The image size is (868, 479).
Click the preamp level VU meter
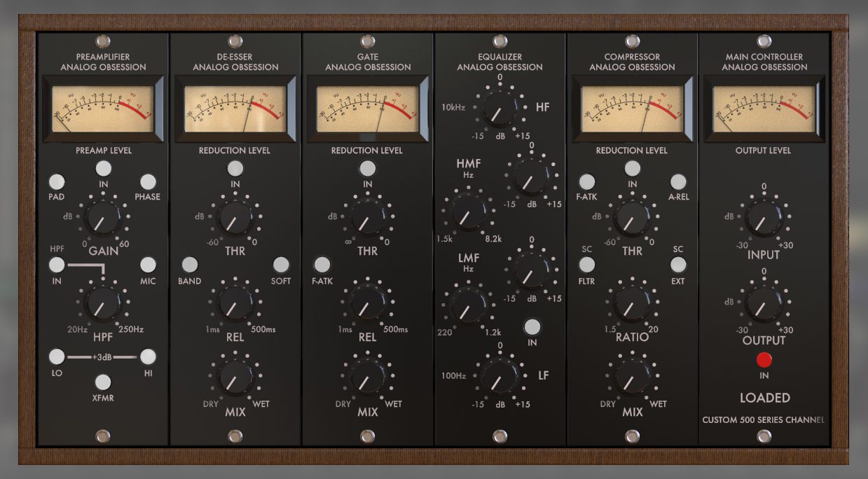pos(103,109)
